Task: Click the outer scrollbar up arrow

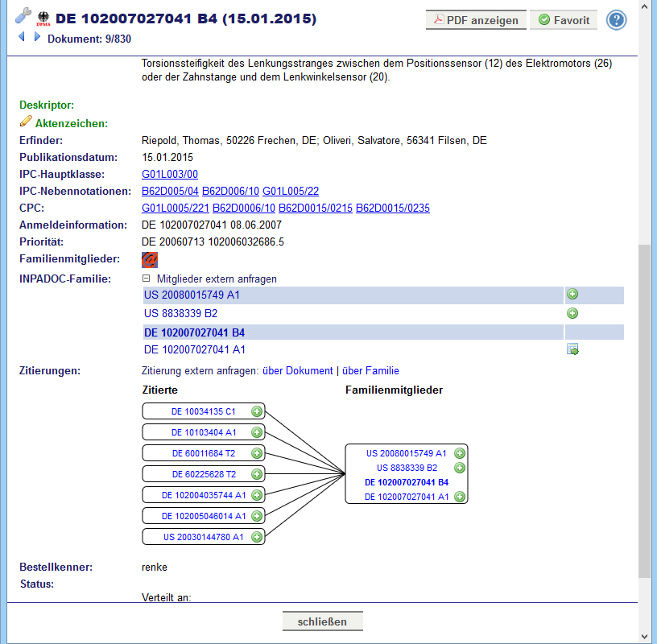Action: pos(644,6)
